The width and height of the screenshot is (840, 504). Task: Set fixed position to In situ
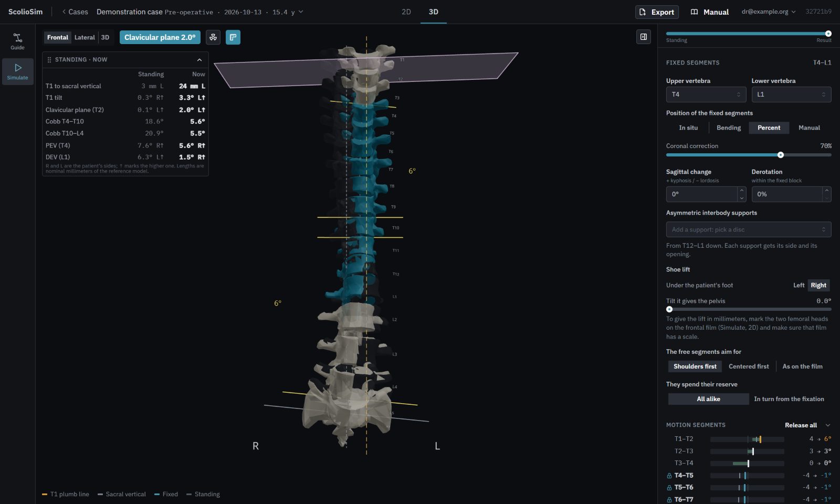click(688, 128)
